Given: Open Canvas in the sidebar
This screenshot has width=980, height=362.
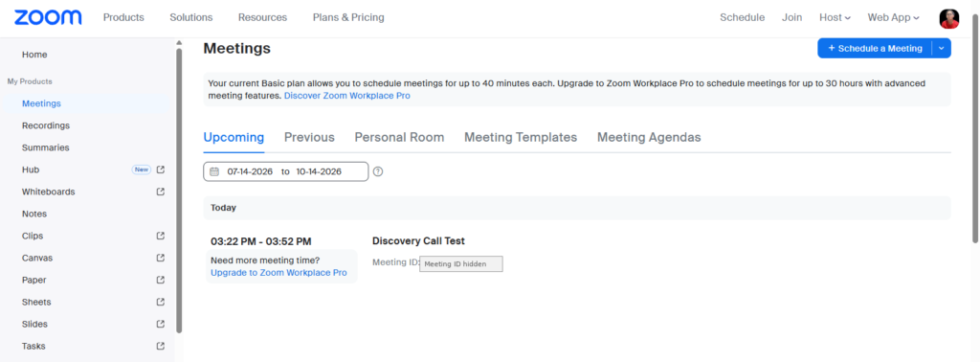Looking at the screenshot, I should (37, 258).
